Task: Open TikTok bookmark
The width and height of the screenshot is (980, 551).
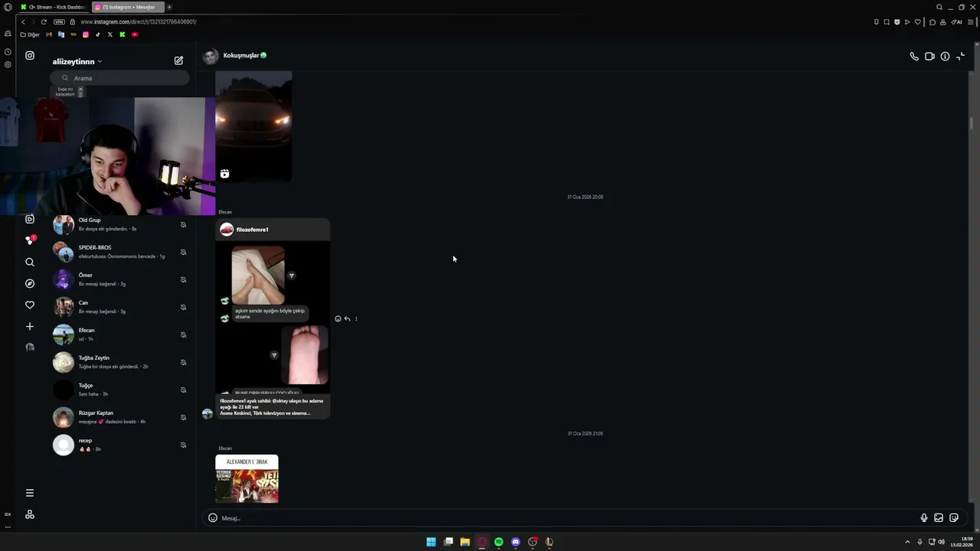Action: point(97,34)
